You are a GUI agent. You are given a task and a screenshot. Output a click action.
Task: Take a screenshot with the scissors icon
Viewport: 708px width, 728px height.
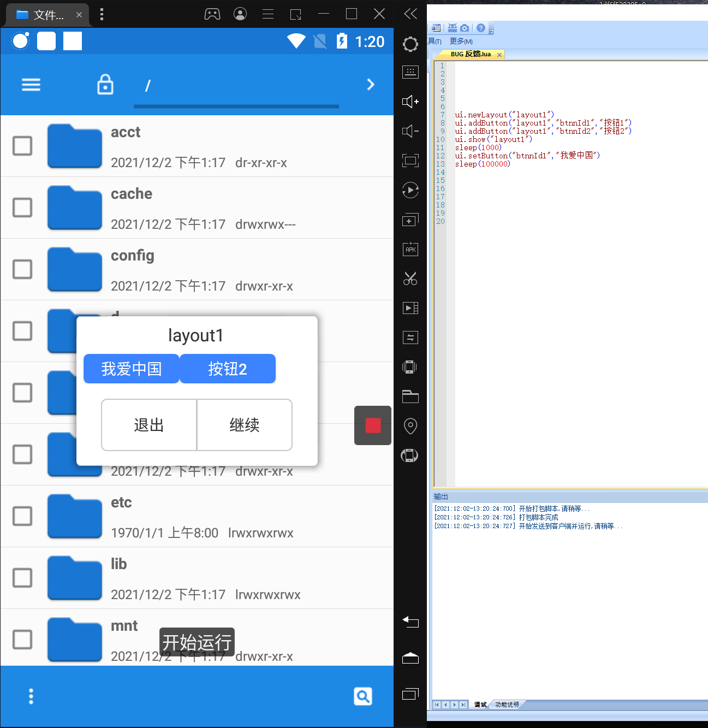(410, 279)
